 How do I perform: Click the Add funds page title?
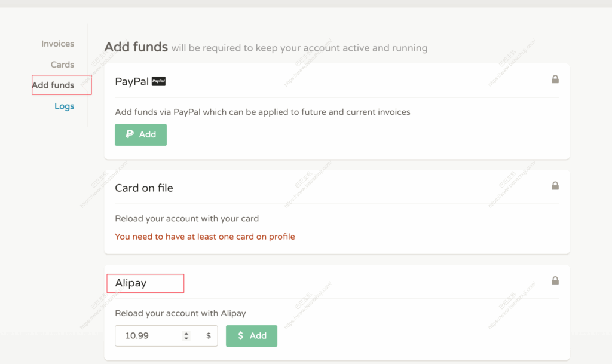click(x=136, y=47)
